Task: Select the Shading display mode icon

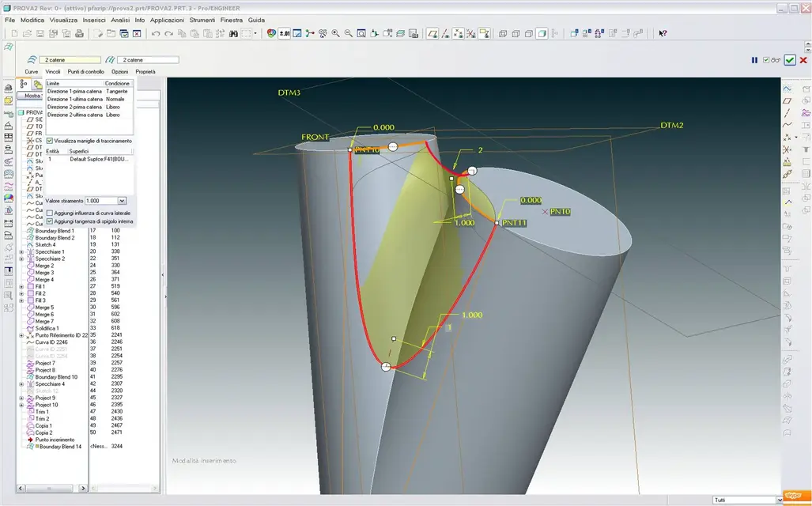Action: 542,34
